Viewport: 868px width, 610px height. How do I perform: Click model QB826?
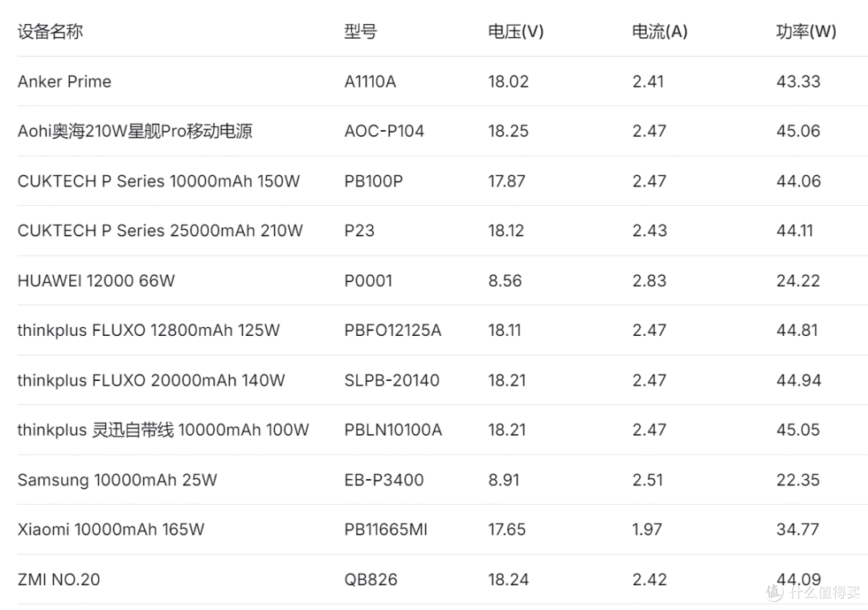coord(371,580)
